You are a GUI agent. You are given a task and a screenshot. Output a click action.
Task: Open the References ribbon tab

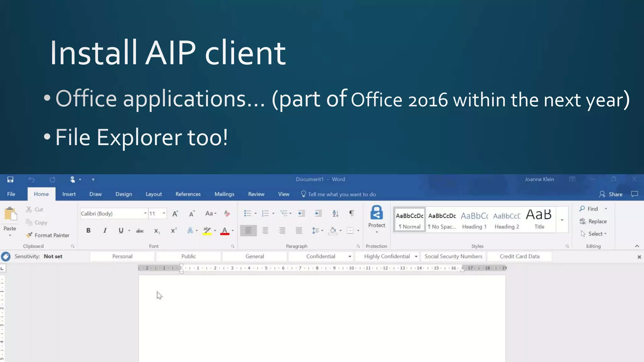tap(188, 194)
